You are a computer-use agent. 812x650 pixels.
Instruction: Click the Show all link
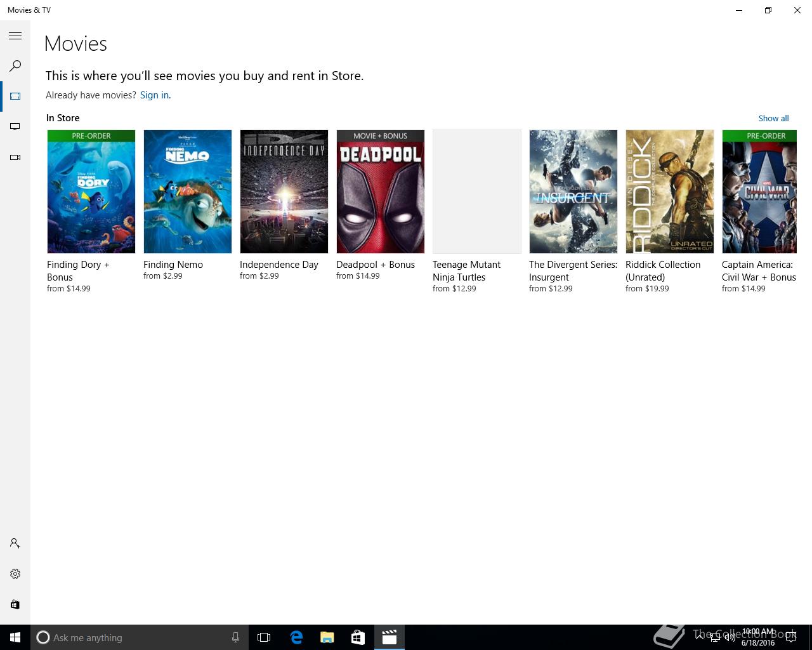773,118
